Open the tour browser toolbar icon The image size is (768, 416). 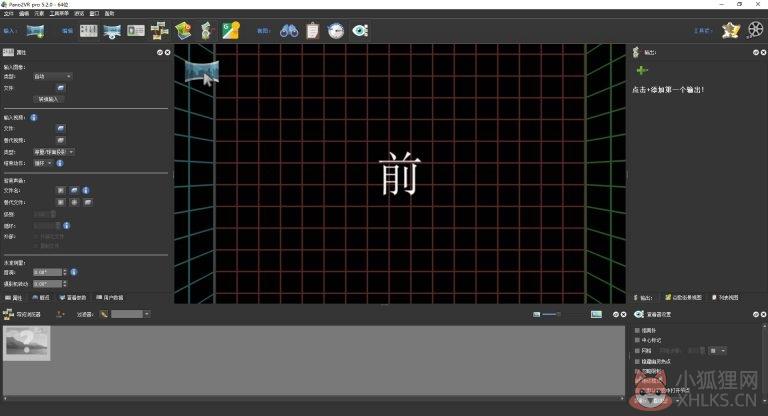pos(159,31)
